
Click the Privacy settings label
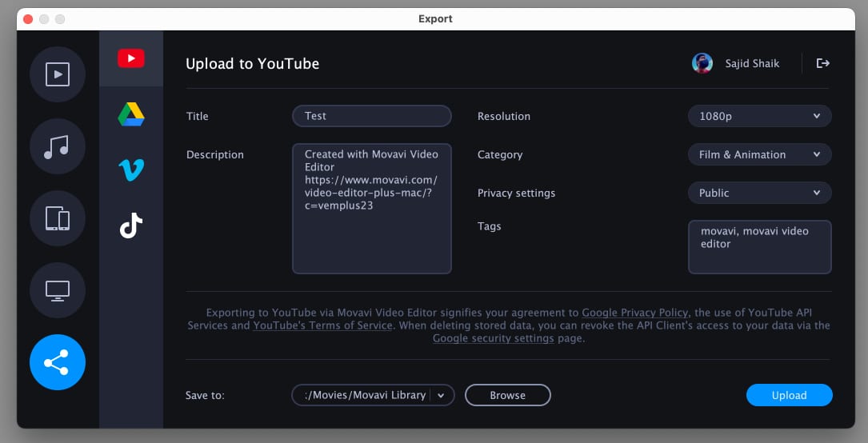[517, 193]
